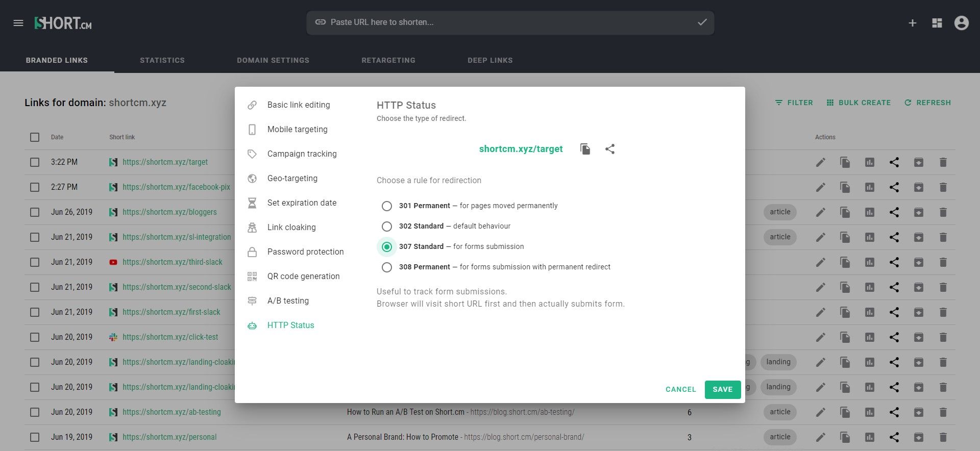Archive the ab-testing row link
Screen dimensions: 980x451
pyautogui.click(x=919, y=412)
